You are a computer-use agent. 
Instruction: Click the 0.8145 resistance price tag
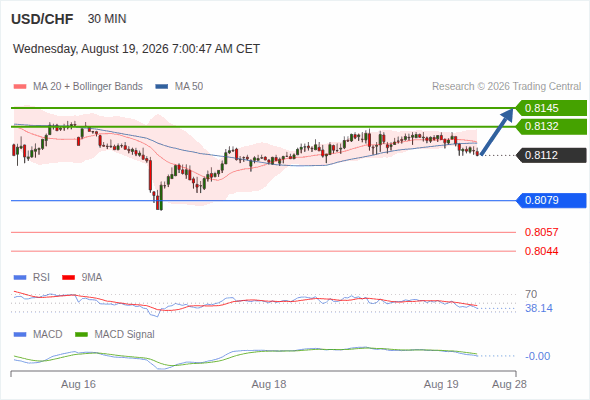click(551, 108)
